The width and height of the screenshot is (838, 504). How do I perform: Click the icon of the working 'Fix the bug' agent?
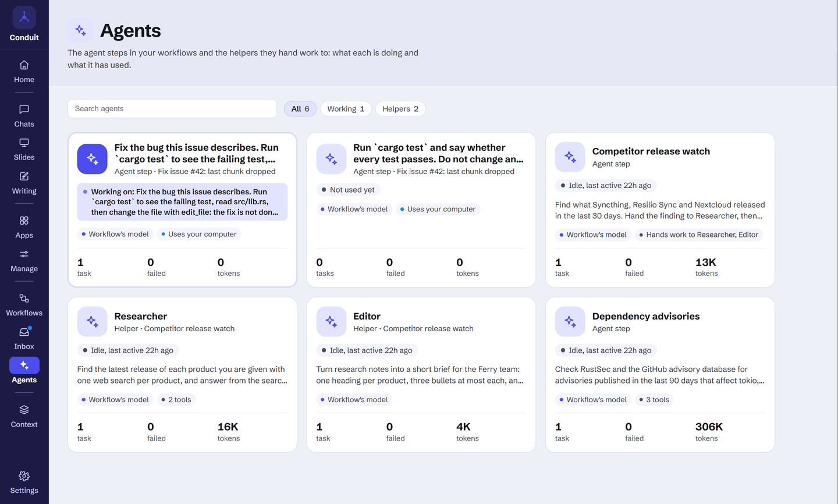pyautogui.click(x=93, y=159)
